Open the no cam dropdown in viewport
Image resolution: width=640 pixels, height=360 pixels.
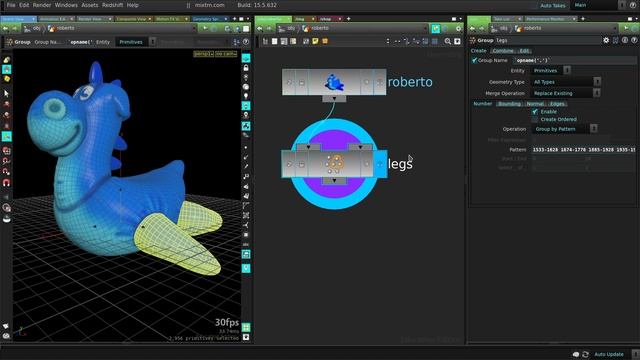coord(226,54)
